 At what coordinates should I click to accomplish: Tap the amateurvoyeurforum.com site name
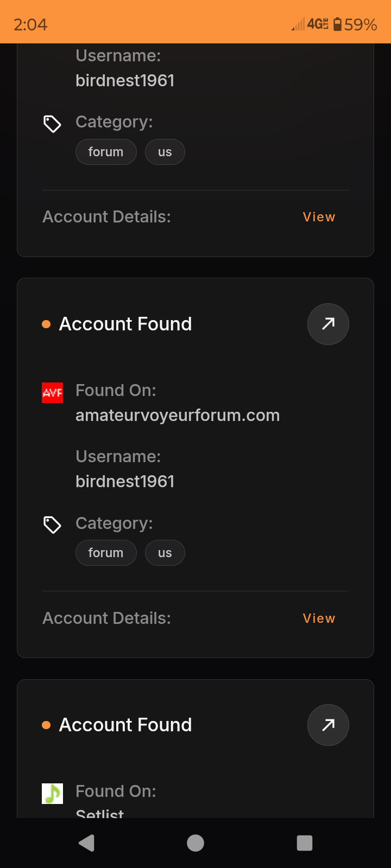178,416
